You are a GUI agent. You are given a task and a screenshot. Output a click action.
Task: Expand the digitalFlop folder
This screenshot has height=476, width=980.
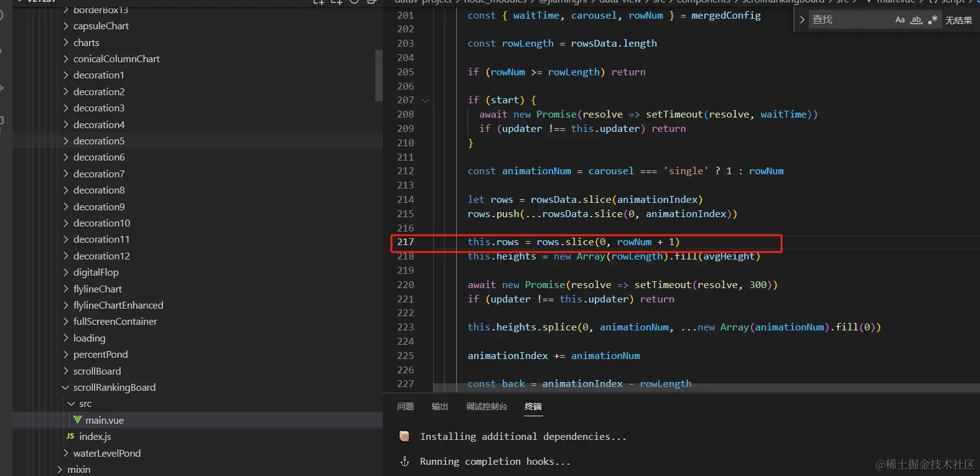click(x=66, y=273)
